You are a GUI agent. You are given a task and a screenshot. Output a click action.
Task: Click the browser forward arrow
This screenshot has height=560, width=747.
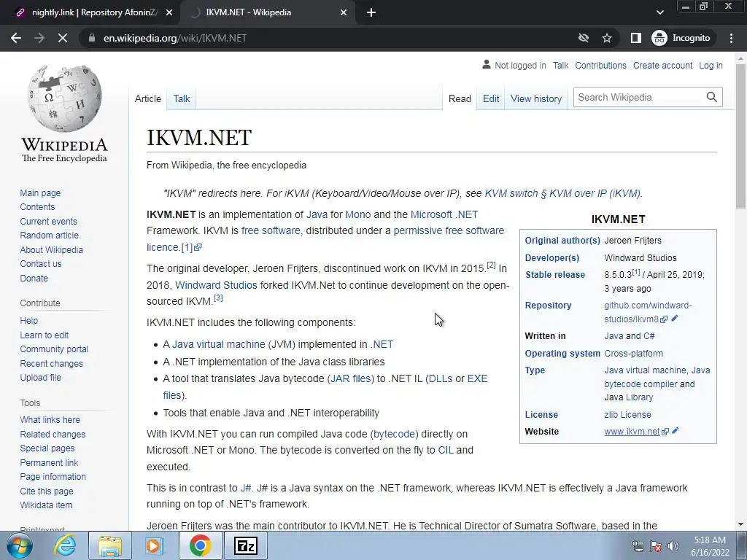(x=39, y=38)
